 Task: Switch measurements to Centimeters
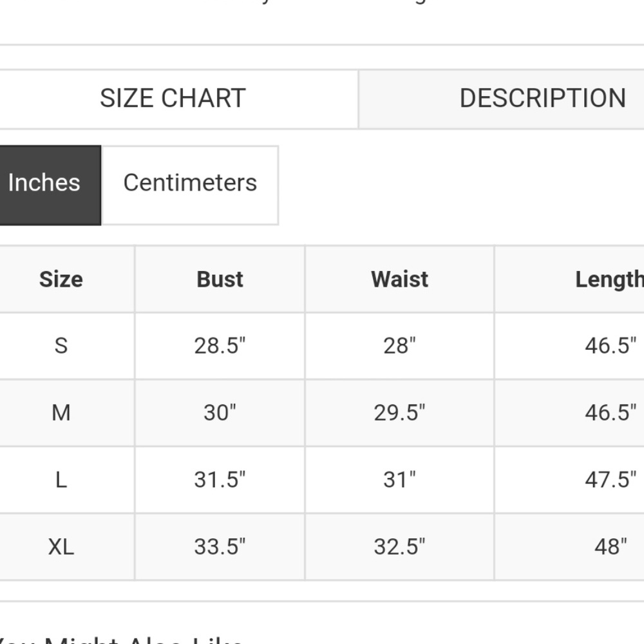[x=190, y=184]
